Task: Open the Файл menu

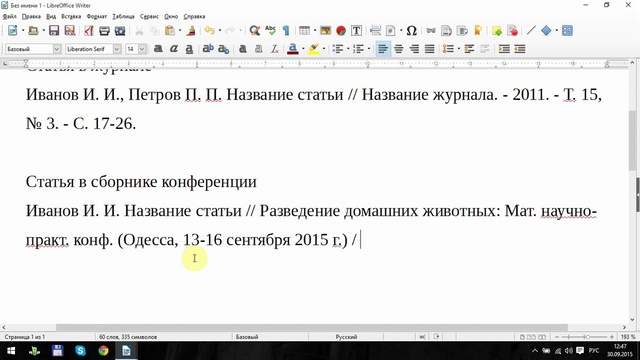Action: [9, 16]
